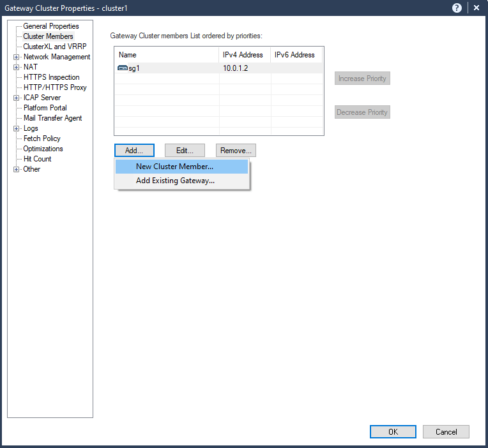Open ClusterXL and VRRP page
Viewport: 488px width, 448px height.
point(55,47)
